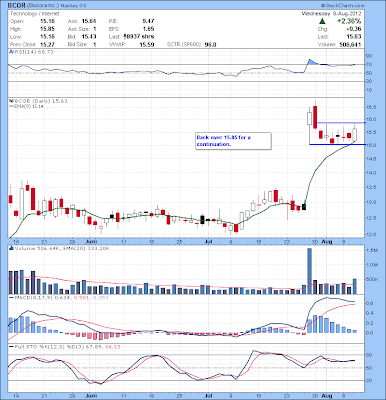Viewport: 386px width, 400px height.
Task: Select the EMA(9) green legend line
Action: pos(11,106)
